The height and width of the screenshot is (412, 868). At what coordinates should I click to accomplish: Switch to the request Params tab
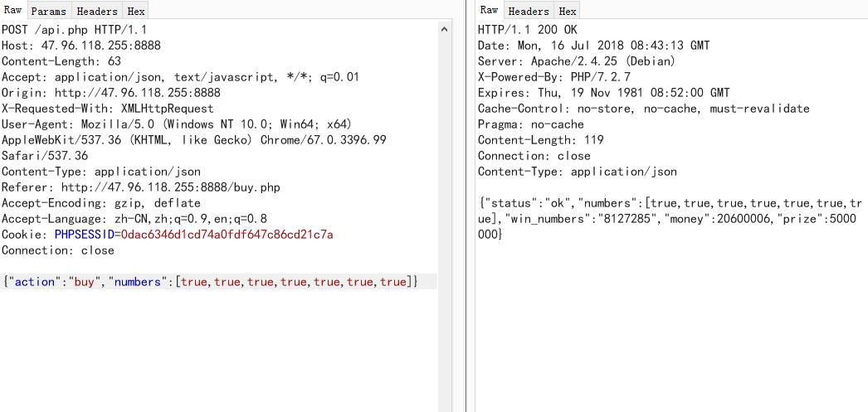coord(48,11)
